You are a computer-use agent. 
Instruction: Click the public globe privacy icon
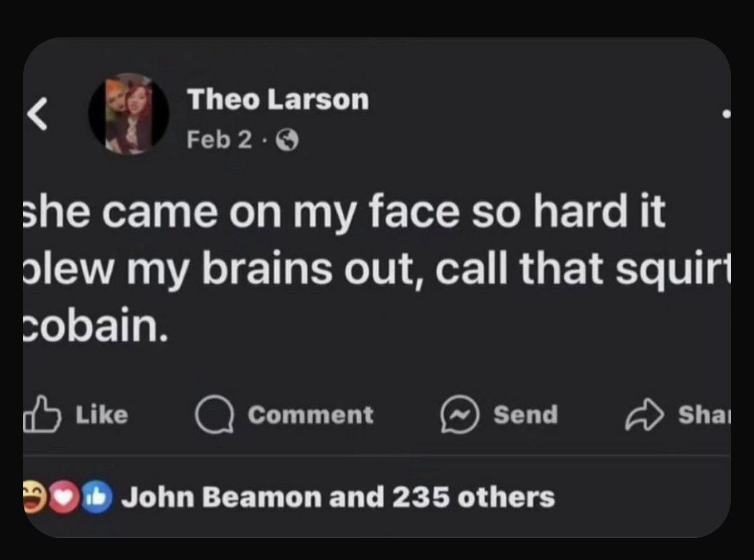tap(287, 140)
